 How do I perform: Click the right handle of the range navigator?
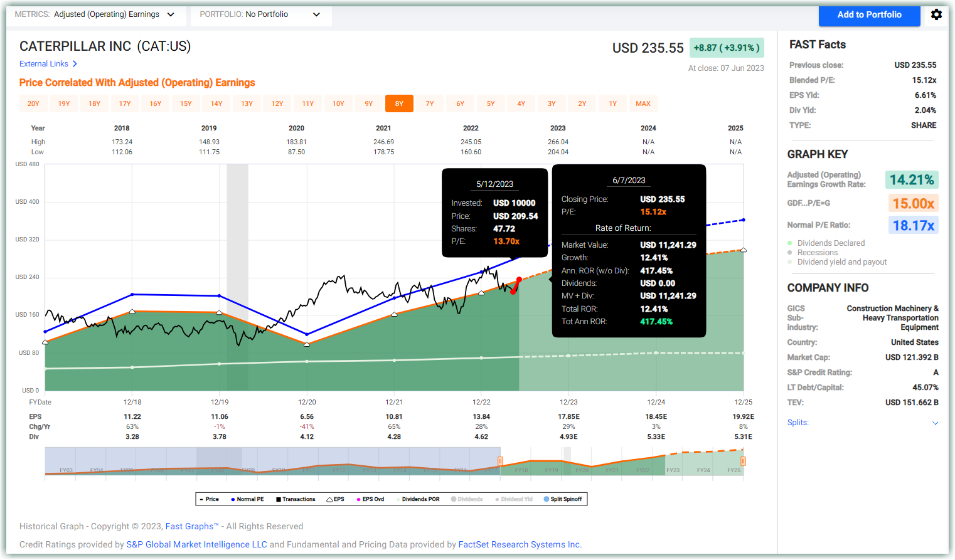(743, 462)
